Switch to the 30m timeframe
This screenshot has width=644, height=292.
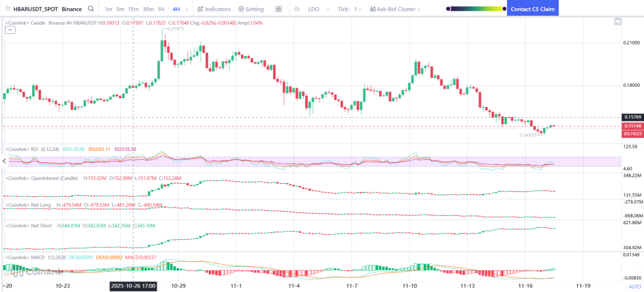click(148, 9)
